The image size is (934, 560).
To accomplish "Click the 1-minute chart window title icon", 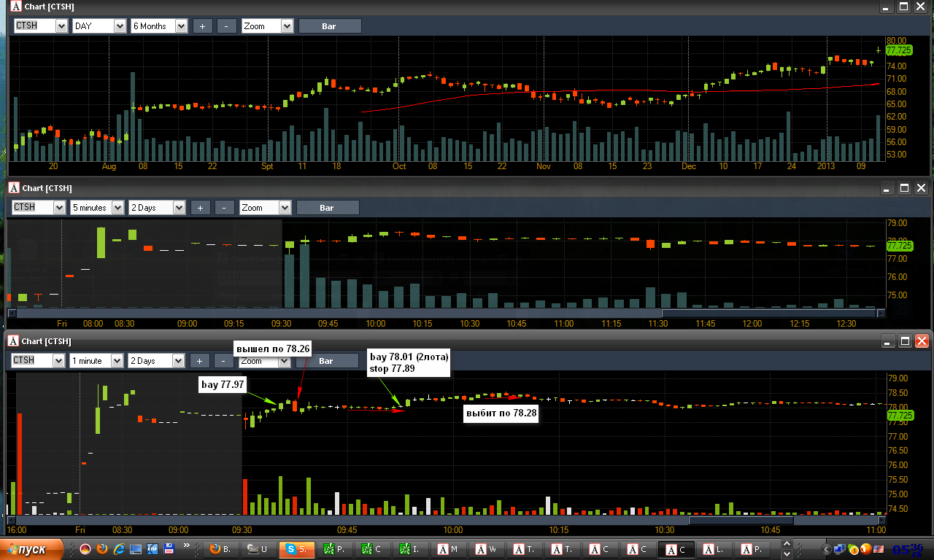I will [x=14, y=341].
